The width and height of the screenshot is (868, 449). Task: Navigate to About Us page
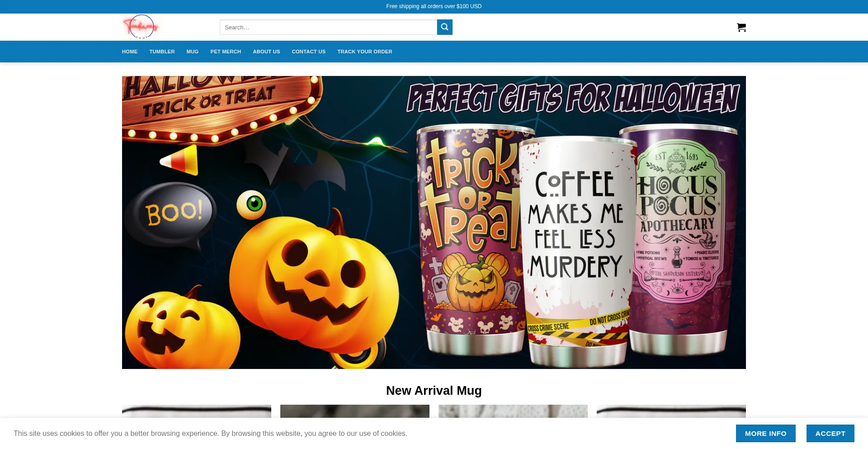pyautogui.click(x=266, y=52)
